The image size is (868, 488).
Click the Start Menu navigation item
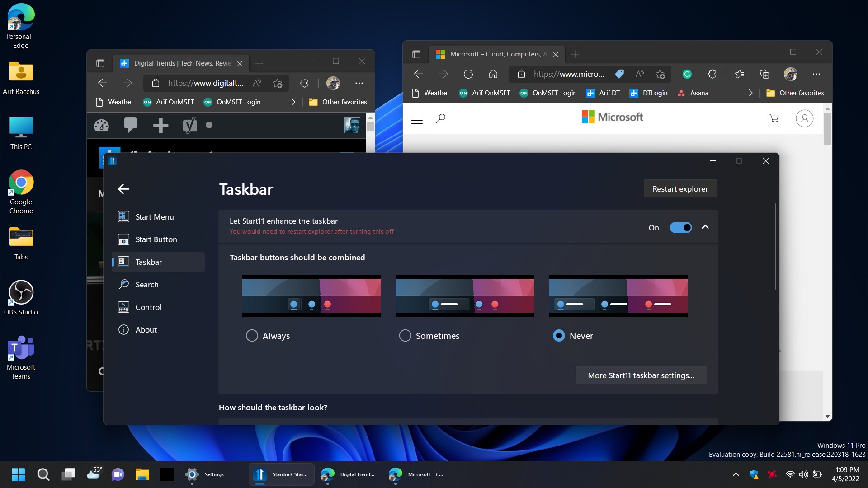[155, 216]
